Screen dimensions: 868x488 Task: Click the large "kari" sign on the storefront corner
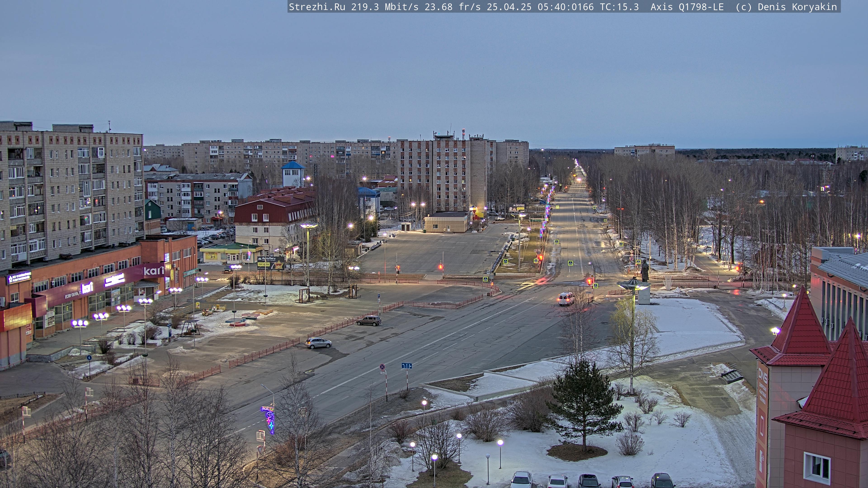pos(154,270)
